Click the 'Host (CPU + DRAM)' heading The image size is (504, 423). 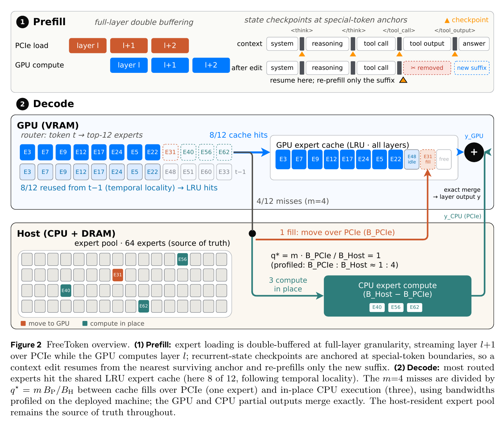pyautogui.click(x=66, y=233)
